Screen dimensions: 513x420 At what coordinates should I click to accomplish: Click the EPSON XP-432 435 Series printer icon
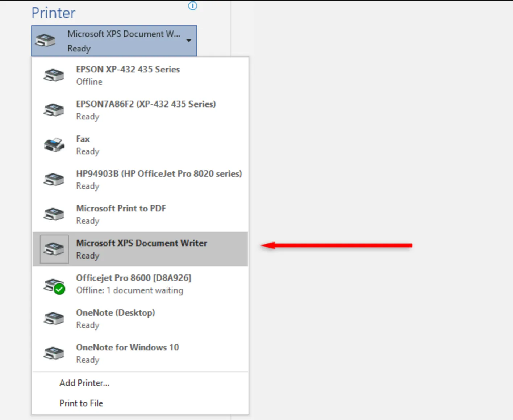[x=54, y=75]
